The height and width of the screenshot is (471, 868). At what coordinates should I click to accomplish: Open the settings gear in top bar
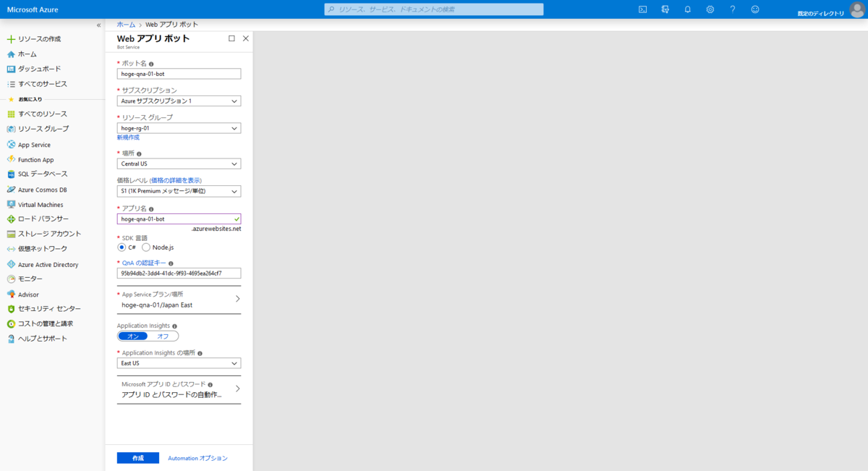[710, 9]
